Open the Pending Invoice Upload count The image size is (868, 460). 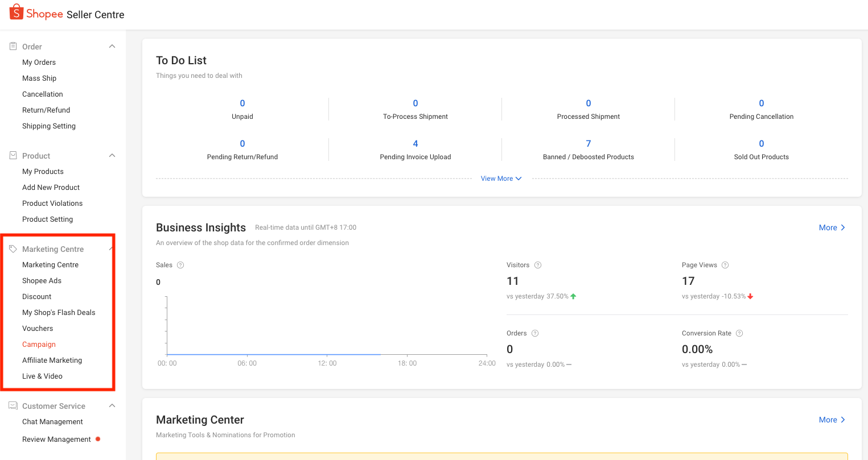[416, 144]
